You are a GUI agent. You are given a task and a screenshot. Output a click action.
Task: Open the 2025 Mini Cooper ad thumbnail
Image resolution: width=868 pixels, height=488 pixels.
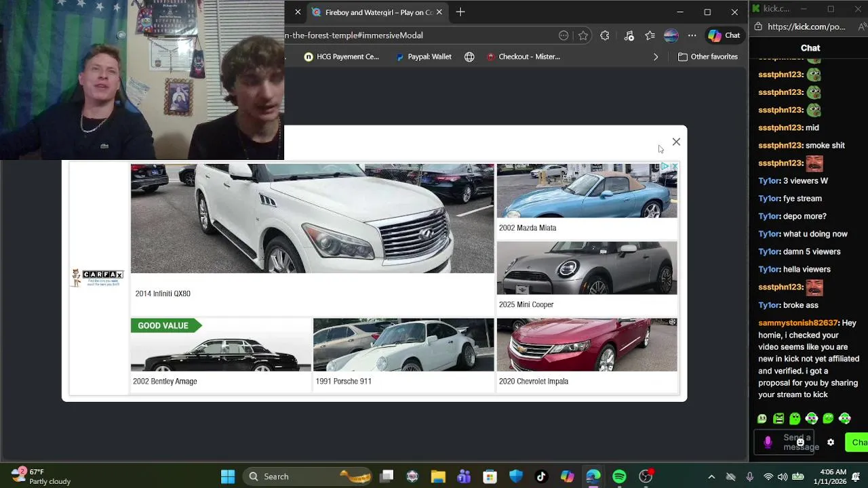pyautogui.click(x=587, y=268)
